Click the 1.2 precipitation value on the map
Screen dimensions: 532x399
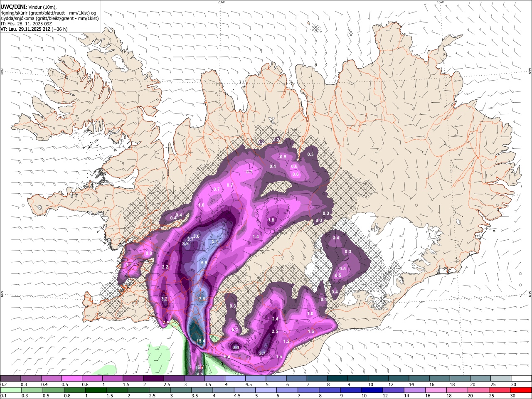tap(286, 341)
